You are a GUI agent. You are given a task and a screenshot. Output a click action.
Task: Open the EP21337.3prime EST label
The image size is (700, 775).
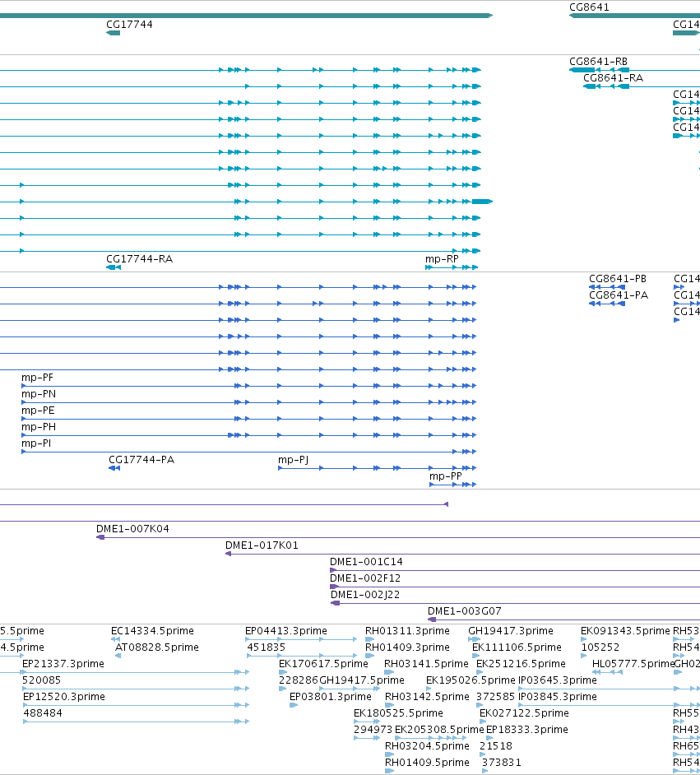click(x=63, y=664)
